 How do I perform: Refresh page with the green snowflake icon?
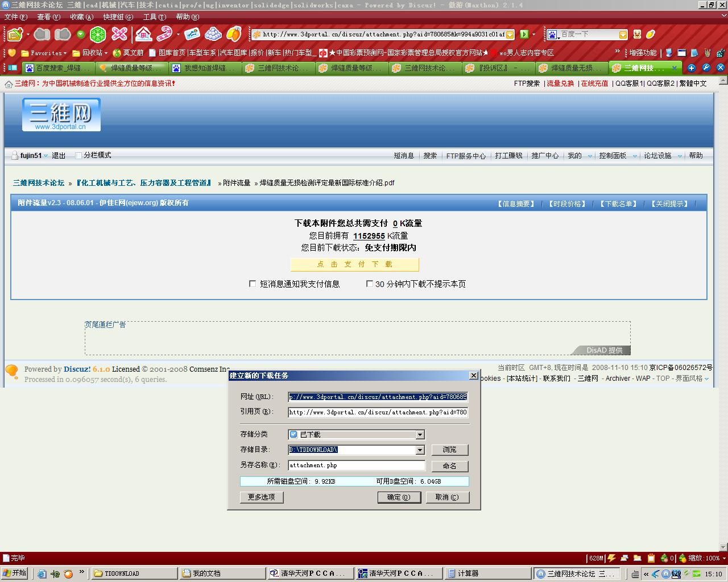pos(98,35)
